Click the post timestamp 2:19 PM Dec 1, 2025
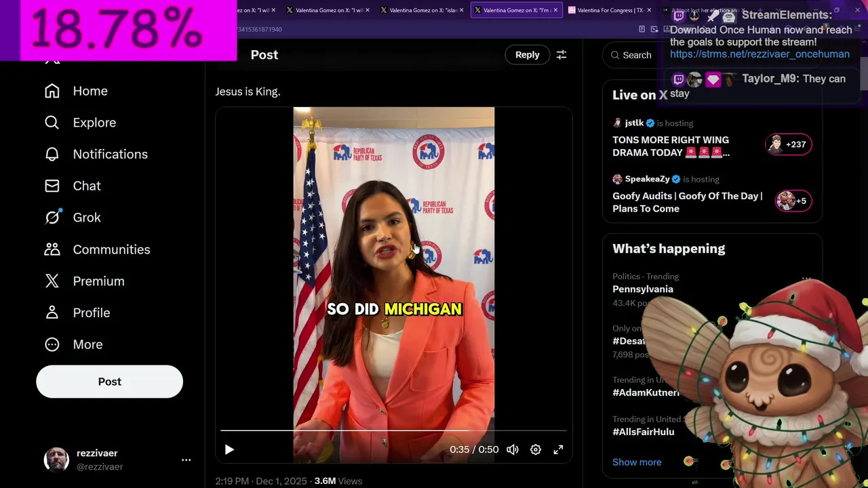Image resolution: width=868 pixels, height=488 pixels. coord(261,481)
